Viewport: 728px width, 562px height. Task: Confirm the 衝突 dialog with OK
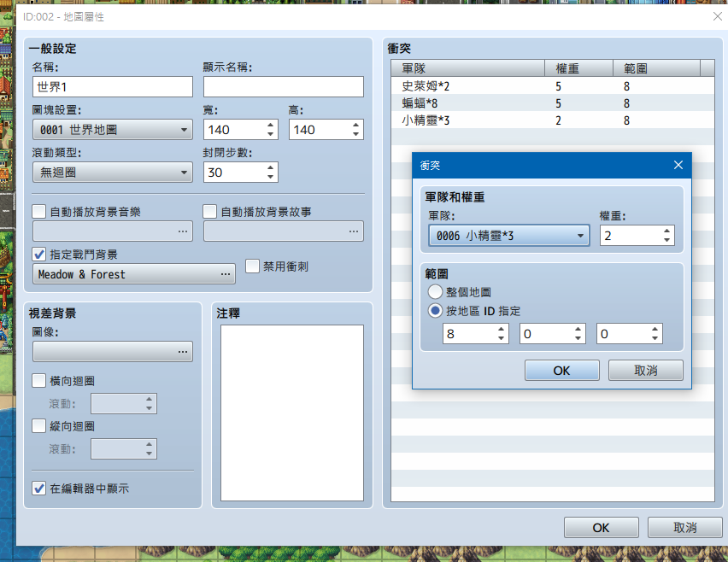(561, 371)
